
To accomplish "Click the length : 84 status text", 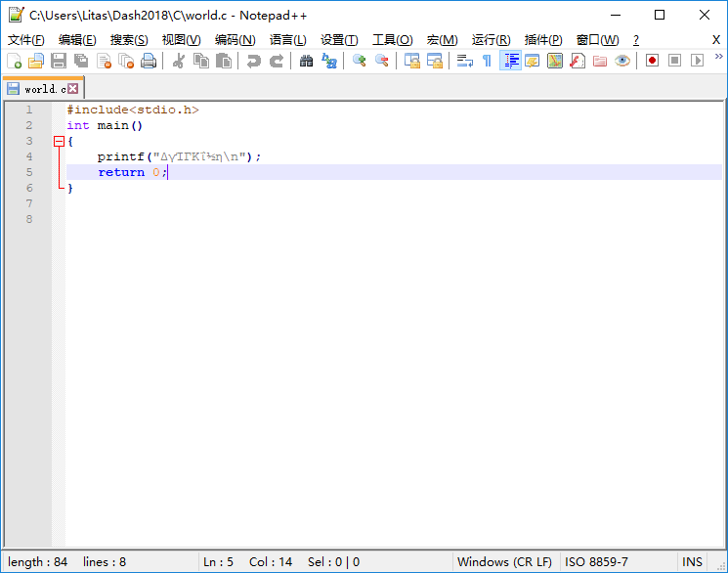I will click(37, 562).
